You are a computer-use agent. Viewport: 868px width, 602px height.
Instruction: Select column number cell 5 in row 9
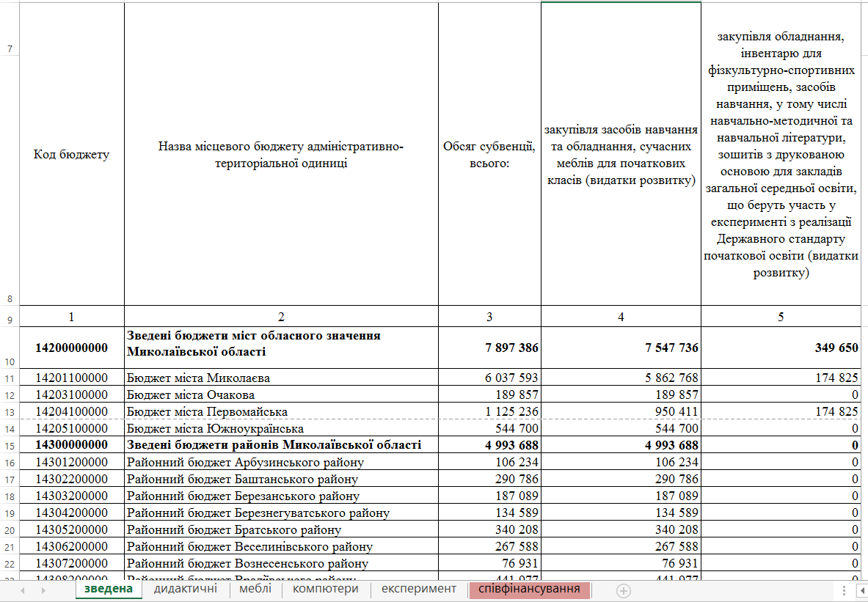coord(781,317)
